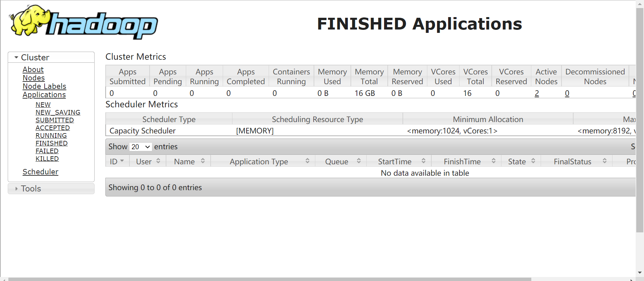Image resolution: width=644 pixels, height=281 pixels.
Task: Filter applications by KILLED state
Action: pyautogui.click(x=47, y=159)
